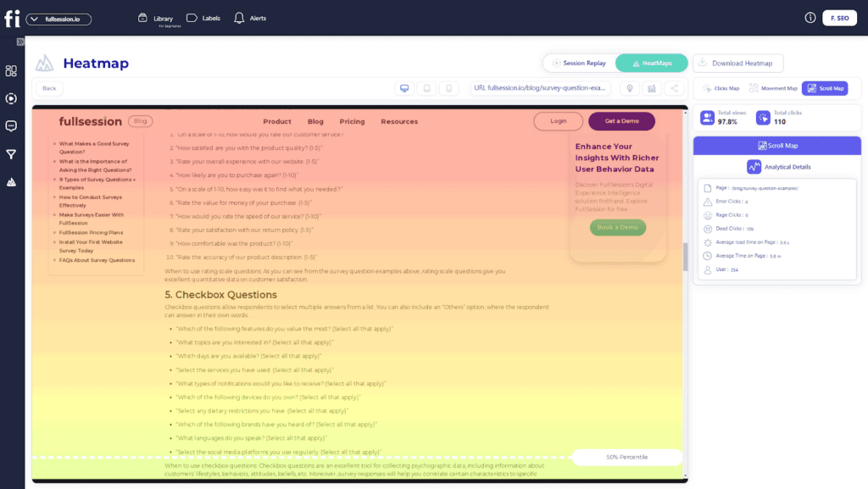Open the funnel icon in left sidebar
Viewport: 868px width, 489px height.
click(x=12, y=154)
